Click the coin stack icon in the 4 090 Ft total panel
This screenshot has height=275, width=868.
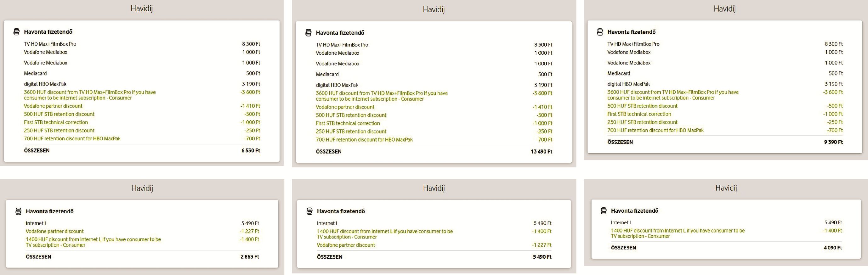(x=604, y=211)
